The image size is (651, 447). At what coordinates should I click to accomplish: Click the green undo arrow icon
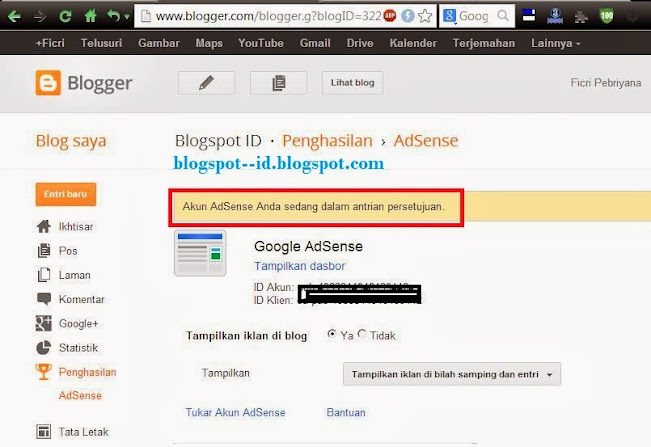coord(113,16)
